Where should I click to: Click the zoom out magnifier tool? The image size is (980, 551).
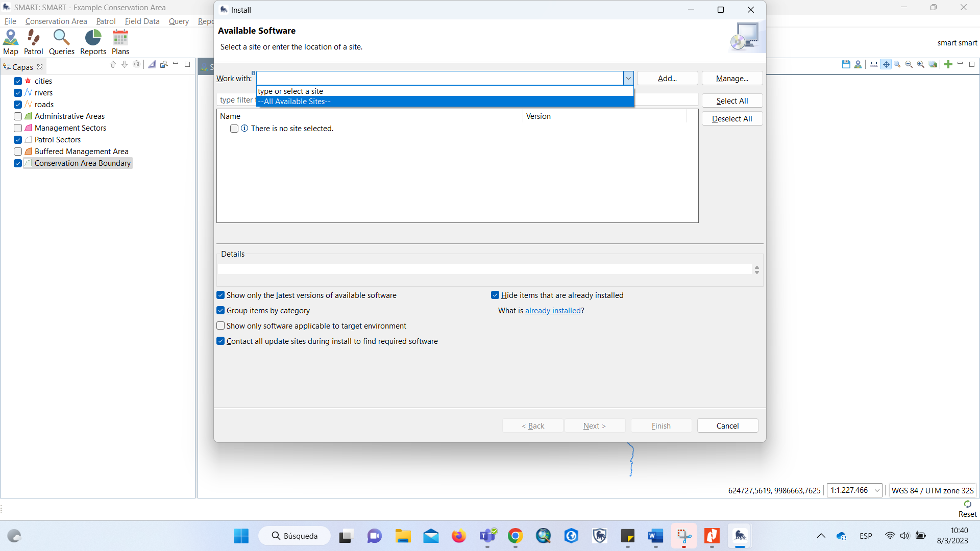(909, 64)
